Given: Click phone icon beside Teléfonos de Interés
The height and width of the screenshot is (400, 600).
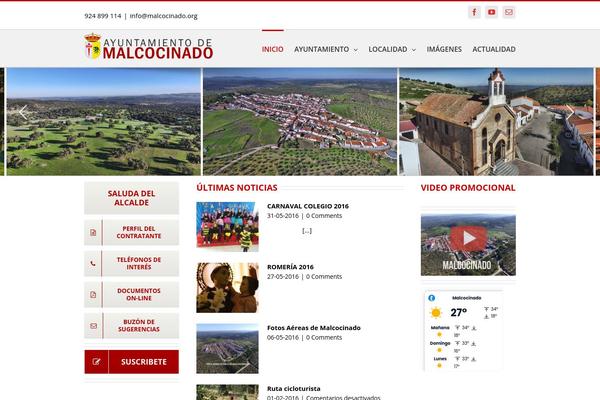Looking at the screenshot, I should point(93,263).
